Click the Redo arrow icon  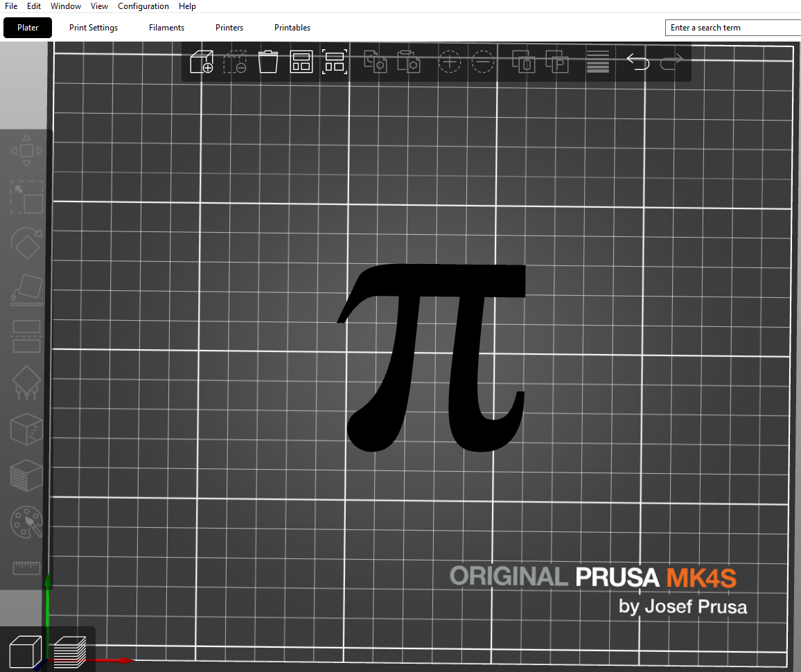671,62
